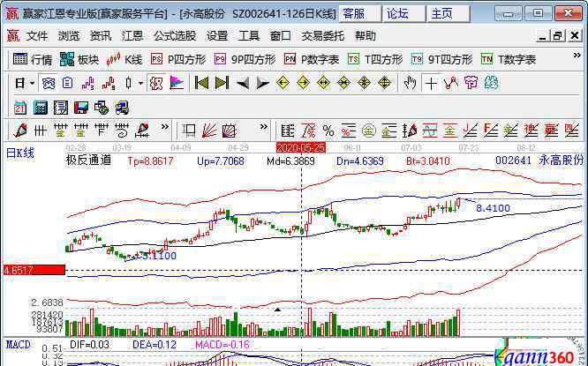
Task: Select the candlestick chart type icon
Action: [x=129, y=83]
